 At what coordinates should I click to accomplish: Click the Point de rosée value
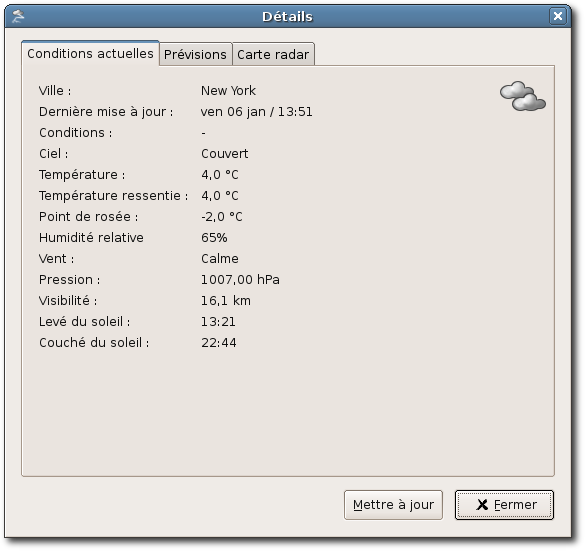tap(222, 217)
